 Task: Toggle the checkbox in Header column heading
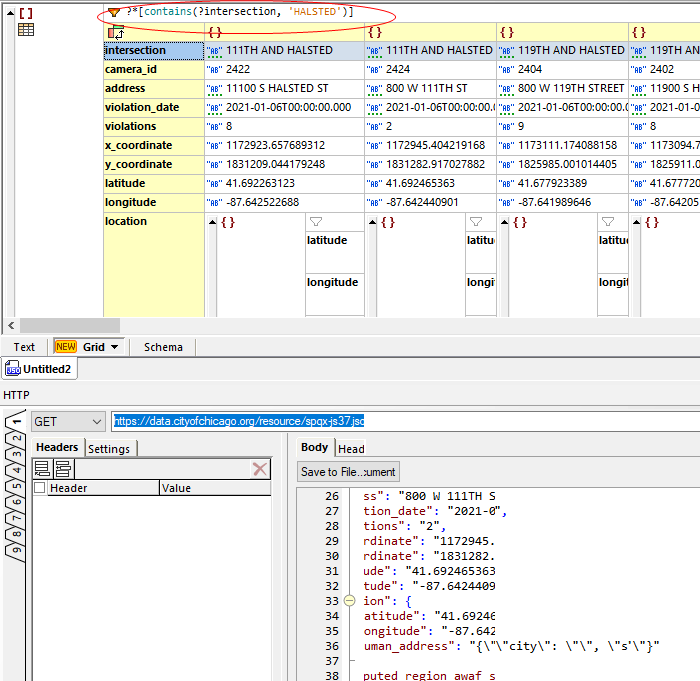(40, 488)
